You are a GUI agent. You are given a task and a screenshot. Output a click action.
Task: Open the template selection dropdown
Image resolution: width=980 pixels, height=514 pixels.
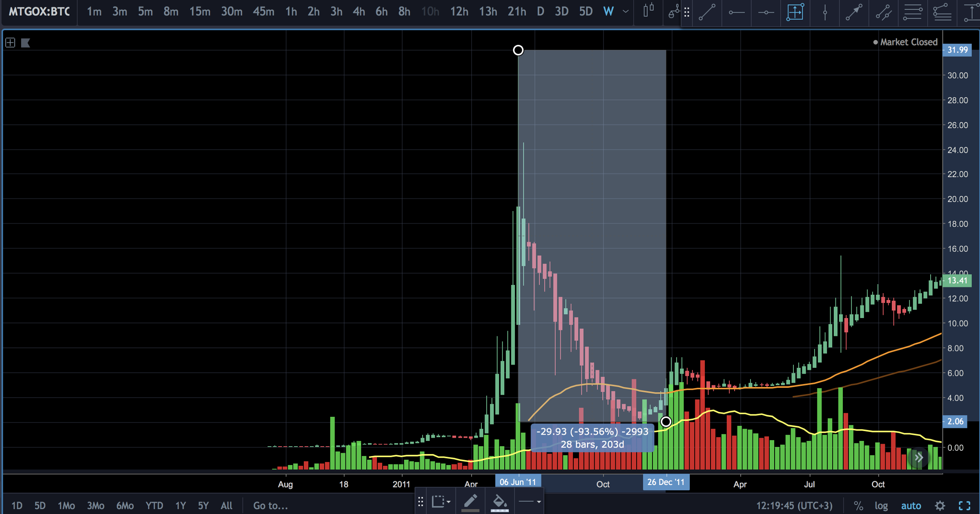[x=441, y=501]
